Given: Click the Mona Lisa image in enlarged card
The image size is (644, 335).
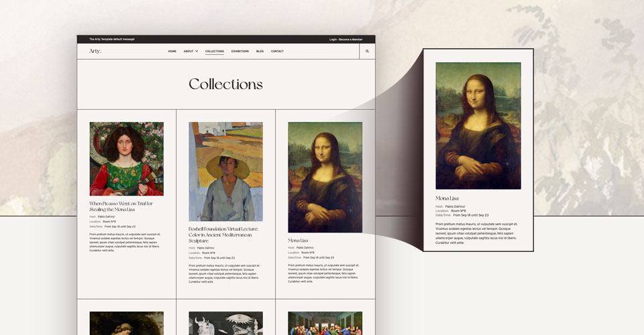Looking at the screenshot, I should pos(478,125).
